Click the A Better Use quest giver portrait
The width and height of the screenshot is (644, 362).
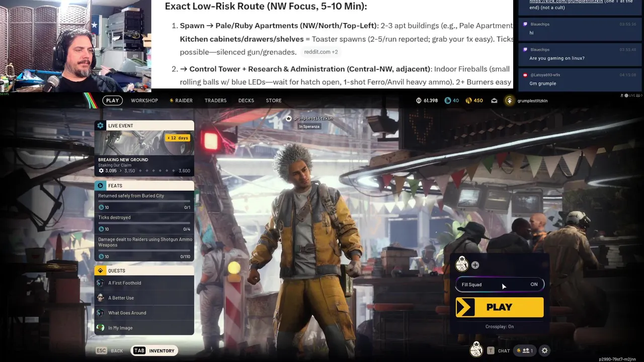point(101,298)
